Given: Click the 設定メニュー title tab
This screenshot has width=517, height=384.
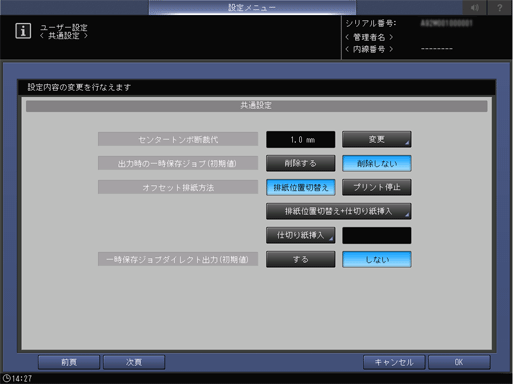Looking at the screenshot, I should coord(252,7).
